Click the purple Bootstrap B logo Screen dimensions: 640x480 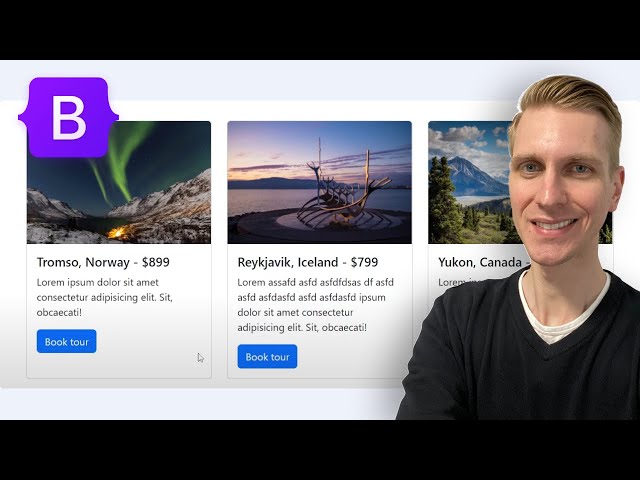pyautogui.click(x=69, y=117)
